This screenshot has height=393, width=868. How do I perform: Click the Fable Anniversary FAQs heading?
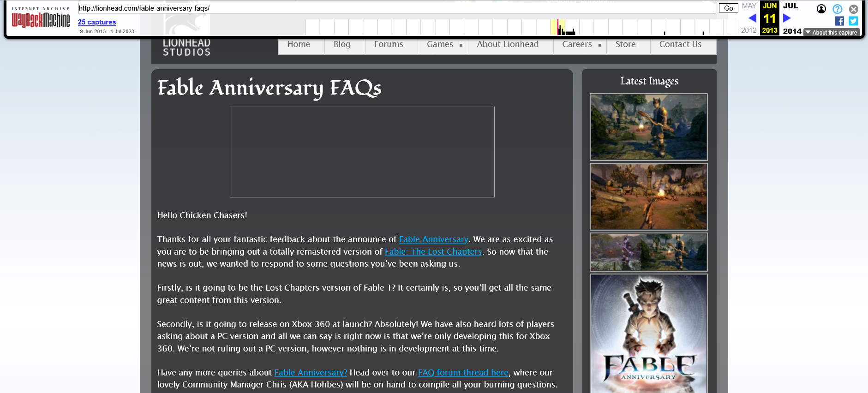(269, 88)
